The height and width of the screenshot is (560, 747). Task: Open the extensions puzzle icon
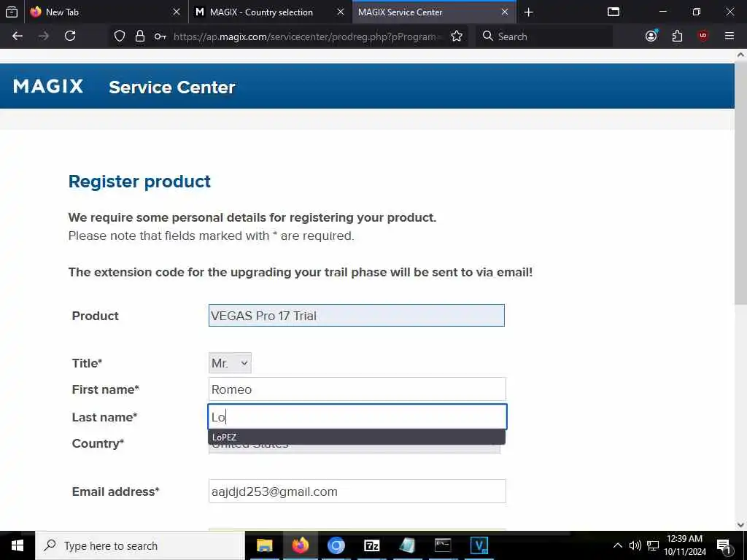coord(677,36)
